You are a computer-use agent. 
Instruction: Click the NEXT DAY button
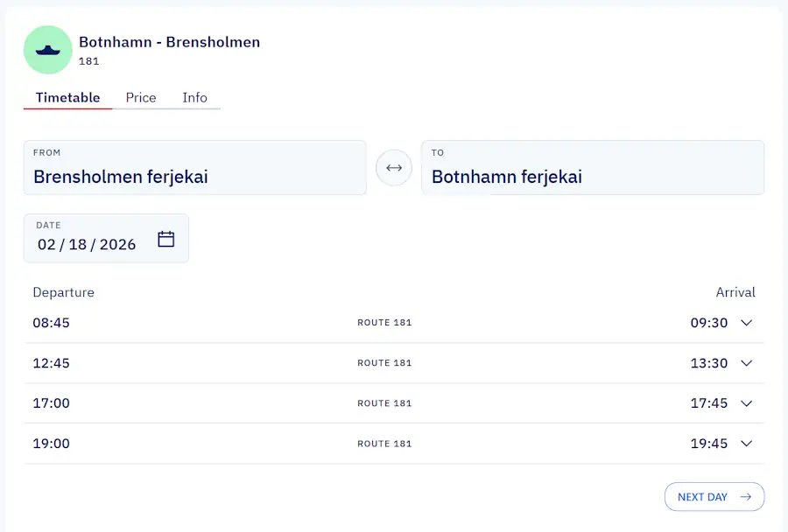[x=714, y=496]
